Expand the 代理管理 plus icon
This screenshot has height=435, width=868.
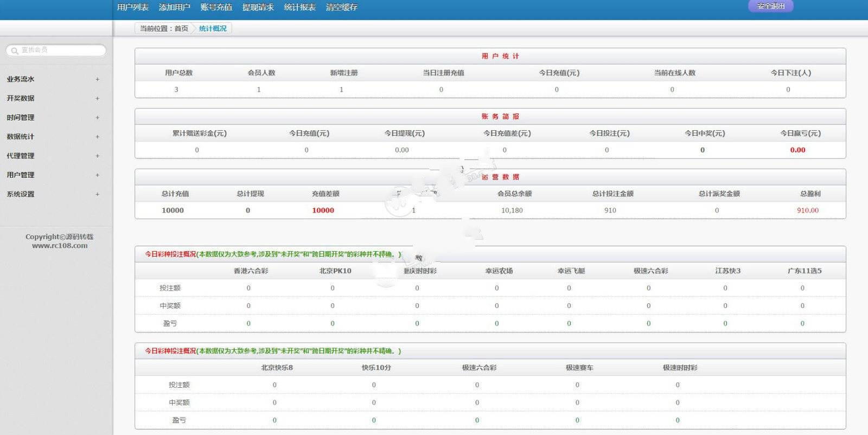pos(98,156)
